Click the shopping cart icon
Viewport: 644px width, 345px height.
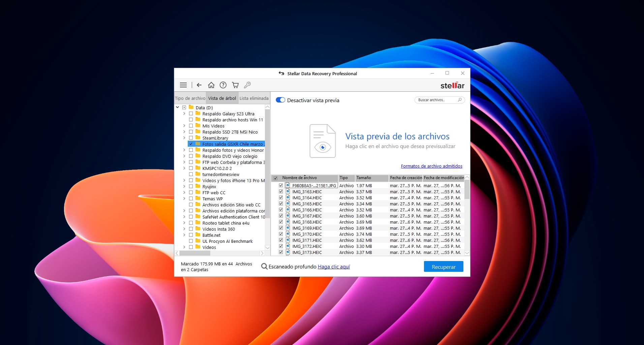235,85
